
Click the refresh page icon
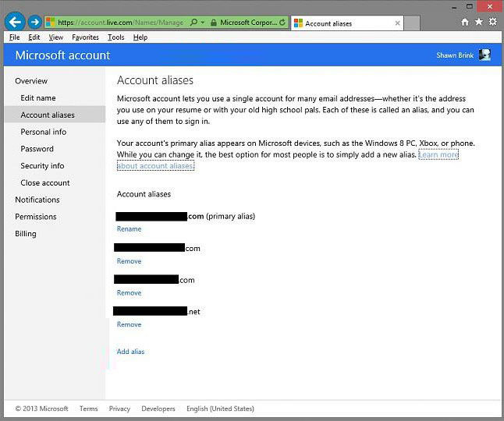[282, 23]
